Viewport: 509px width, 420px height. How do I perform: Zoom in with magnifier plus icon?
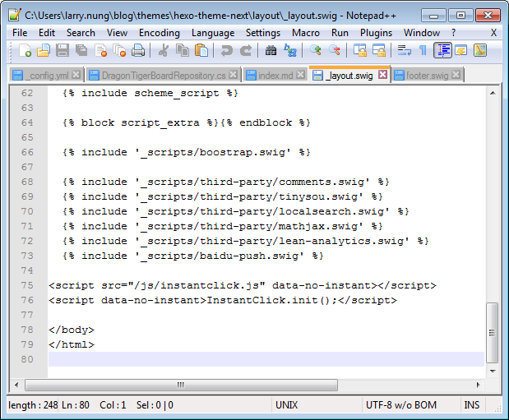pyautogui.click(x=315, y=51)
